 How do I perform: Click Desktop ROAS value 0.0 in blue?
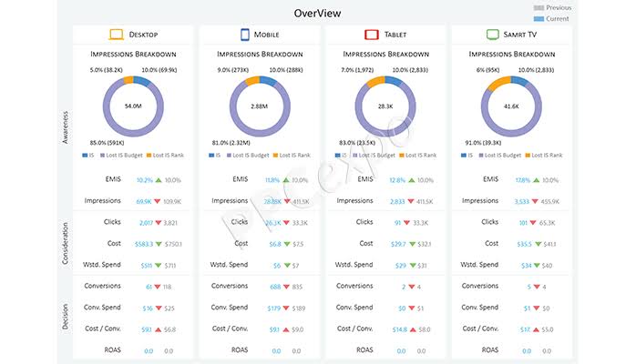coord(149,351)
